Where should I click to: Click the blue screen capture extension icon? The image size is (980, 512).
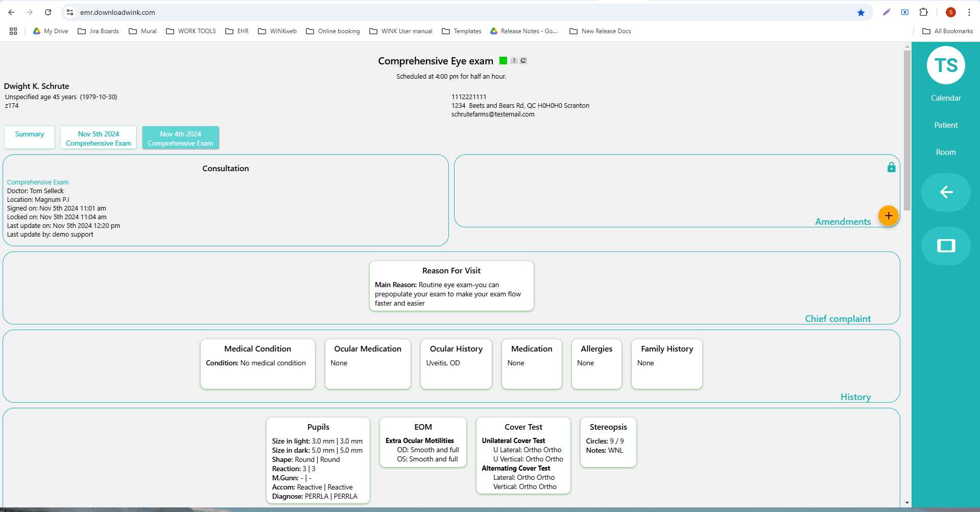pos(905,12)
